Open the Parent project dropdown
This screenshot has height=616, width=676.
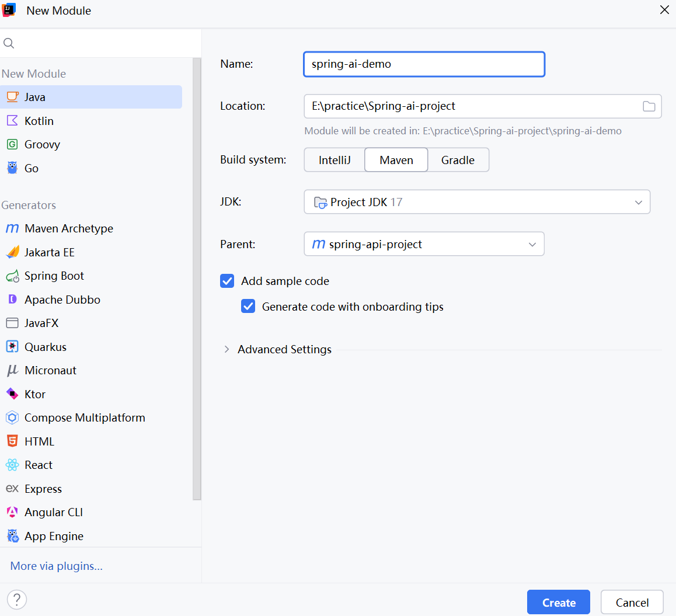tap(424, 244)
